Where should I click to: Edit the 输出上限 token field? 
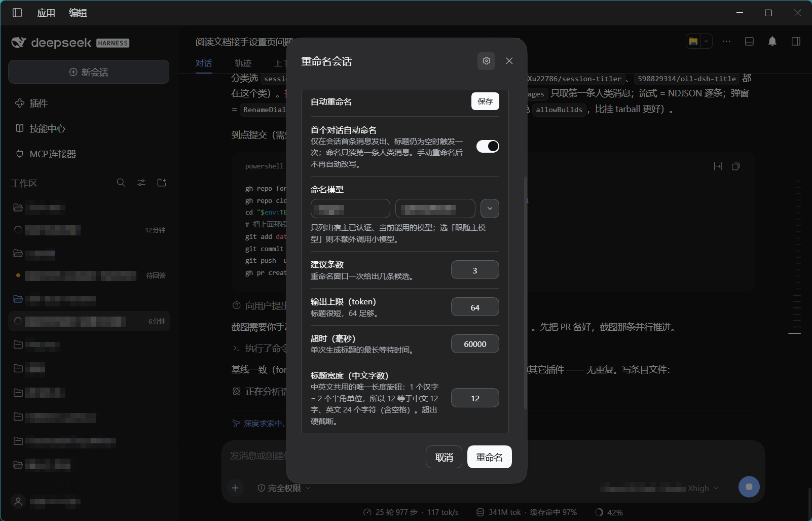[x=475, y=307]
